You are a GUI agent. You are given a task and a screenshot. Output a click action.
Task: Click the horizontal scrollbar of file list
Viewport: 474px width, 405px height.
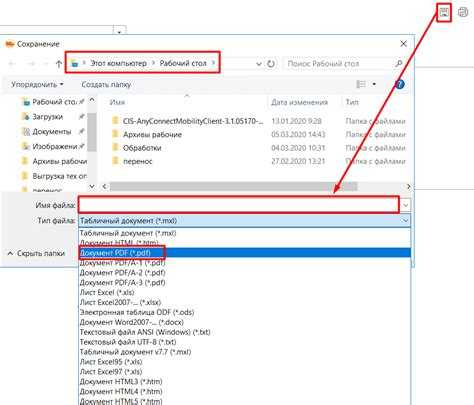point(257,186)
